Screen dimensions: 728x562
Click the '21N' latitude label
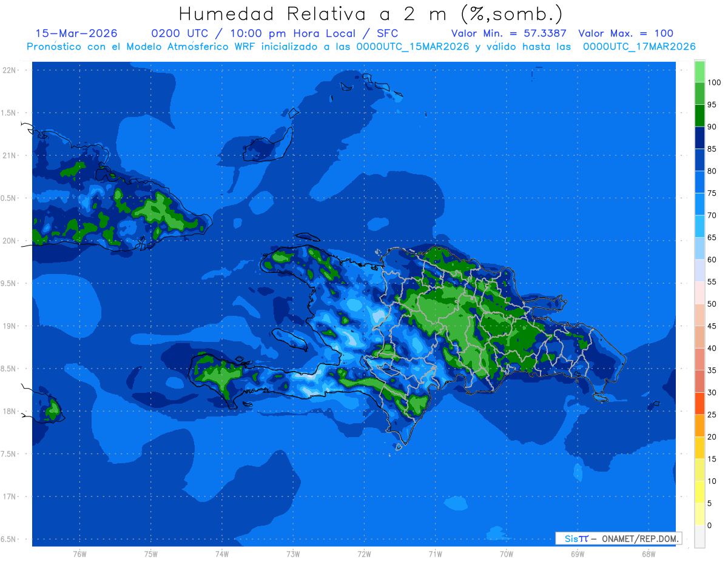pyautogui.click(x=9, y=155)
